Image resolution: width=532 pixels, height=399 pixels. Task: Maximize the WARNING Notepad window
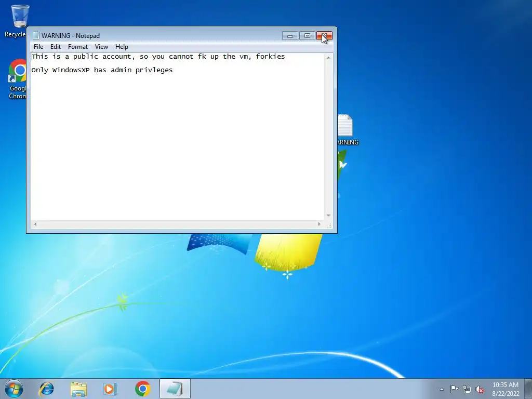(307, 36)
